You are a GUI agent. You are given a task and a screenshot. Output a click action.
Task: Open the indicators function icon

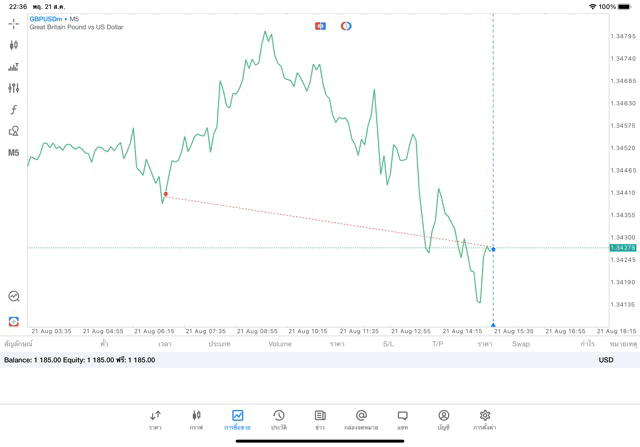(13, 110)
